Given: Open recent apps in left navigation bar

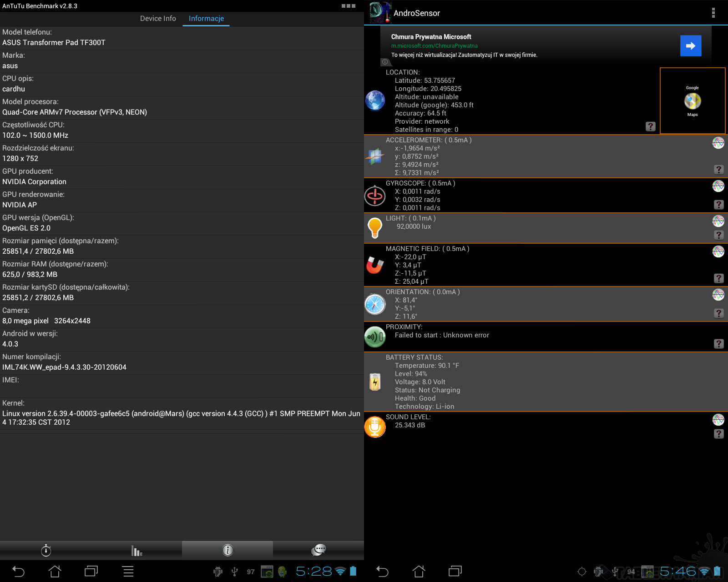Looking at the screenshot, I should pos(91,571).
